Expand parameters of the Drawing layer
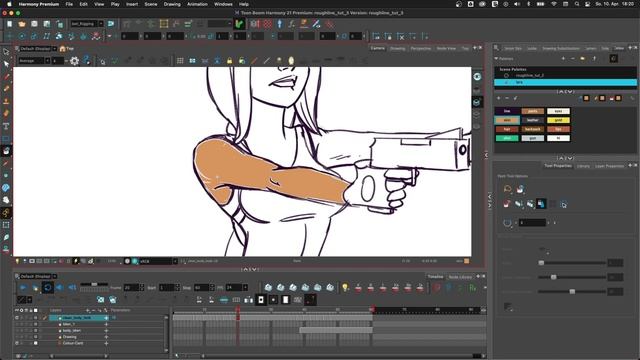The image size is (640, 360). (106, 337)
